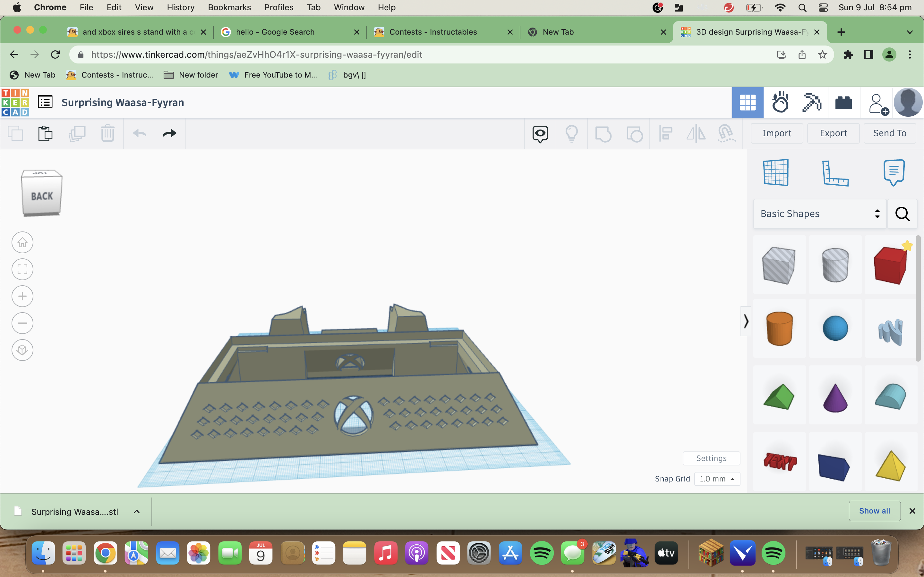
Task: Expand the Surprising Waasa....stl file entry
Action: coord(136,511)
